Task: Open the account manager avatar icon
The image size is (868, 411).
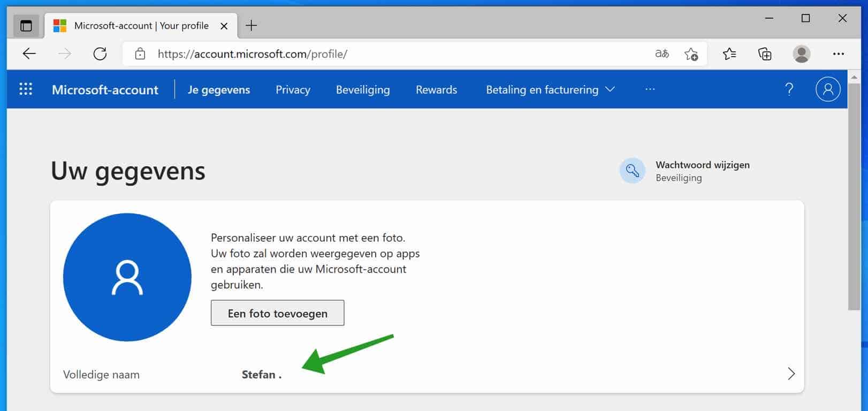Action: pyautogui.click(x=827, y=89)
